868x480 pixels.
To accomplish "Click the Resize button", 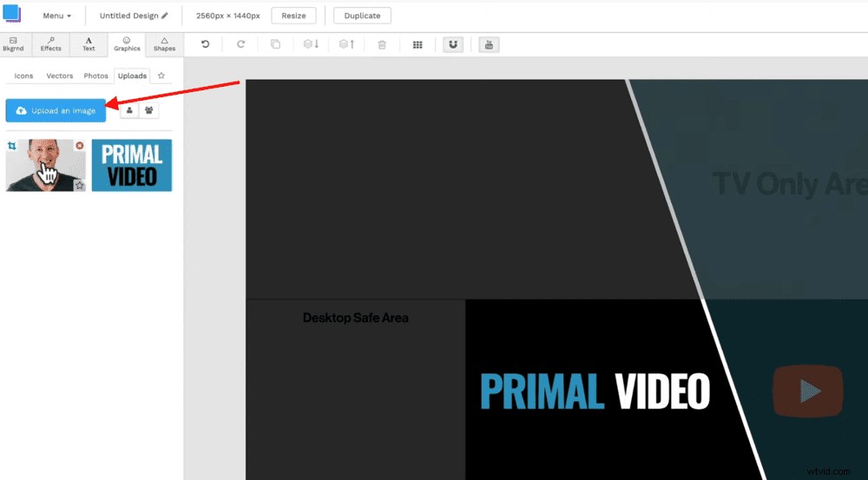I will pos(293,16).
